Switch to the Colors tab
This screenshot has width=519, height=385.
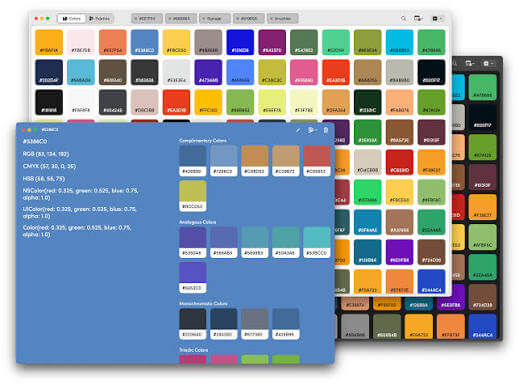point(72,19)
